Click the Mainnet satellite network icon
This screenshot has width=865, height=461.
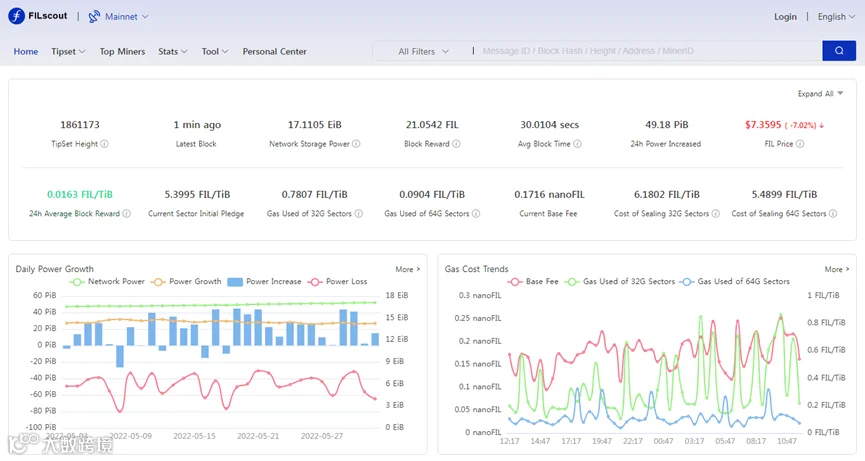94,17
